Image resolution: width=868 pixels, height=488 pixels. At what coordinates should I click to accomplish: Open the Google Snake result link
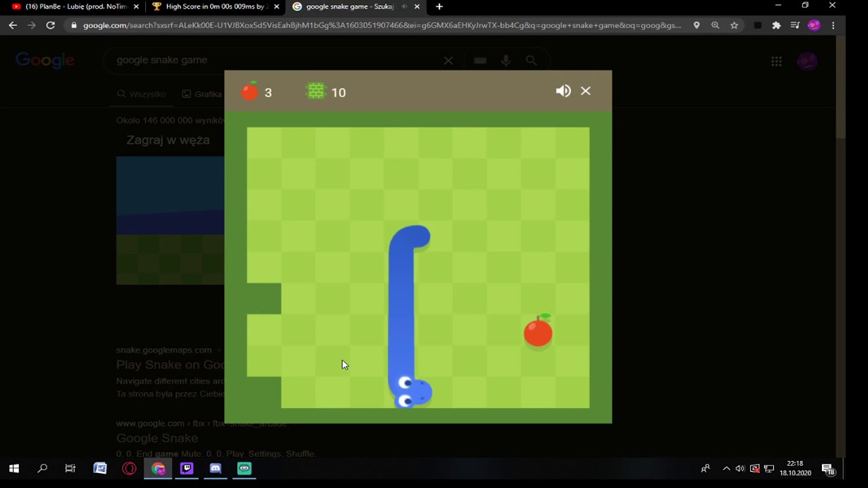click(157, 438)
